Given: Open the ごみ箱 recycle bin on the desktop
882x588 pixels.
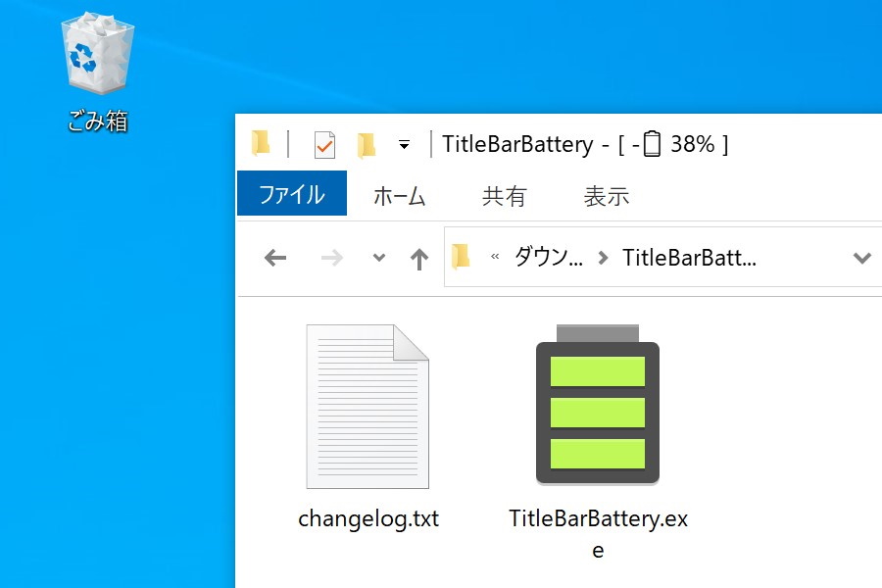Looking at the screenshot, I should click(x=95, y=54).
